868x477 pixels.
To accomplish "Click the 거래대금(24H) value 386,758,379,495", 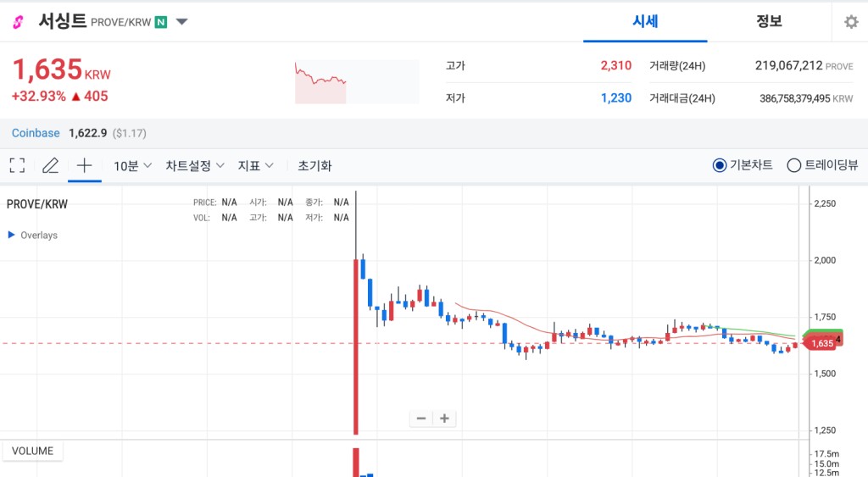I will coord(794,98).
